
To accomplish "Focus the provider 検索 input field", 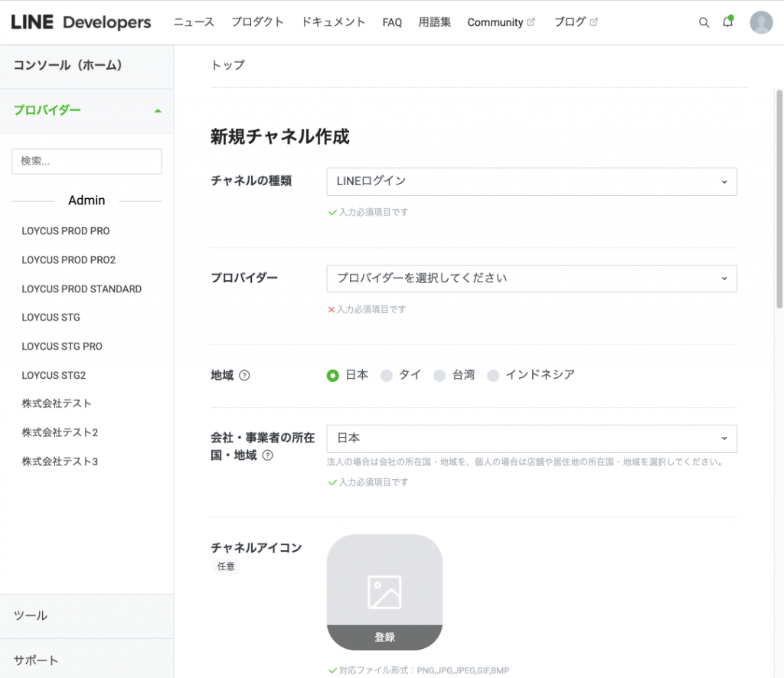I will (87, 161).
